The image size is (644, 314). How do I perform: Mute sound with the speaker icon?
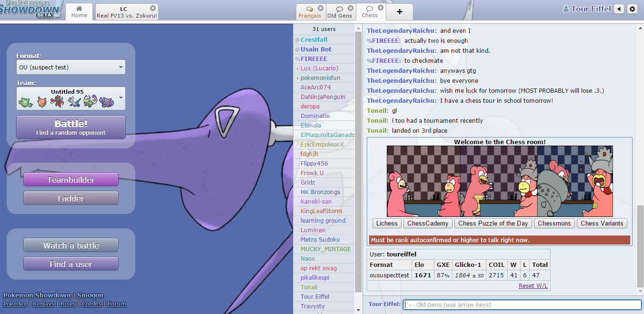tap(619, 9)
